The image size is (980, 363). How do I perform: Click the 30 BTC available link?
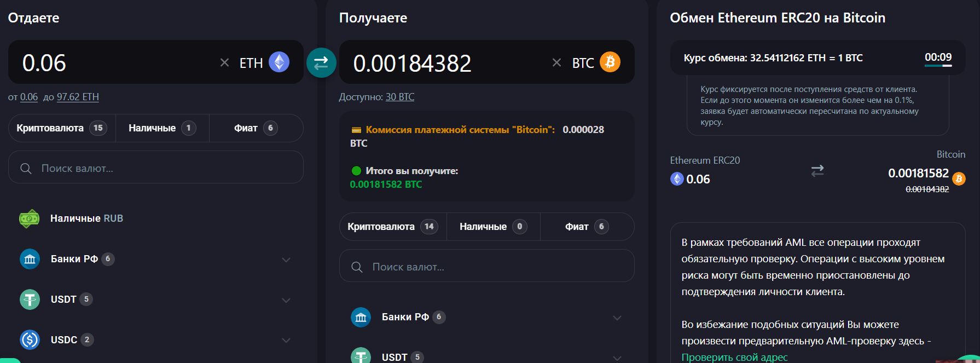pyautogui.click(x=399, y=96)
